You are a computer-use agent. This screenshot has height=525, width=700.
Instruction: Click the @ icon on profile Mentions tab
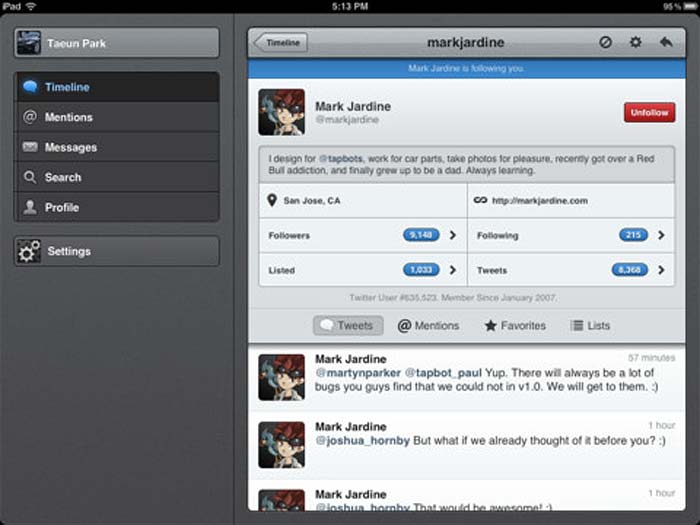pyautogui.click(x=404, y=326)
